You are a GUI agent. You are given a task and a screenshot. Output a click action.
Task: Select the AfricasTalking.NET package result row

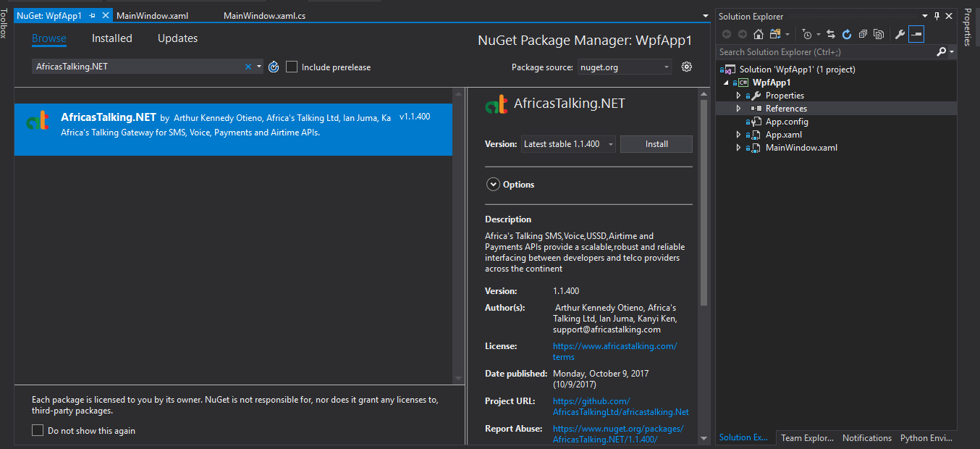(x=233, y=129)
